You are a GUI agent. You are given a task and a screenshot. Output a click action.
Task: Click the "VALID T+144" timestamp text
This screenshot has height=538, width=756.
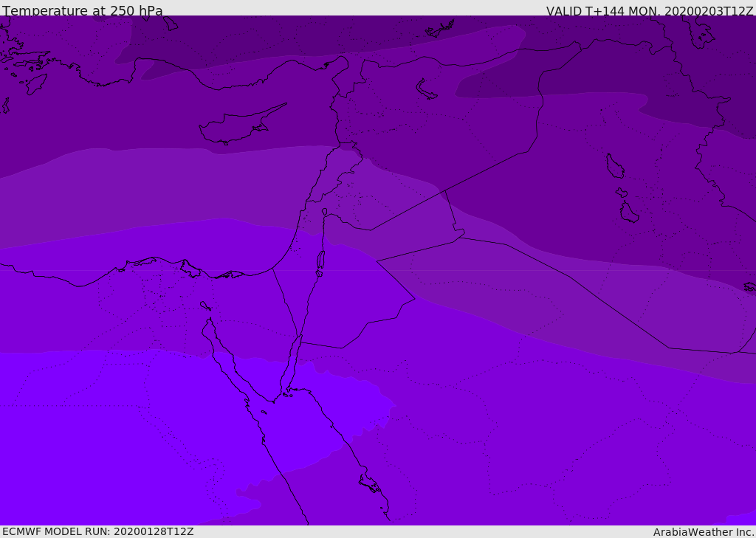pos(650,11)
